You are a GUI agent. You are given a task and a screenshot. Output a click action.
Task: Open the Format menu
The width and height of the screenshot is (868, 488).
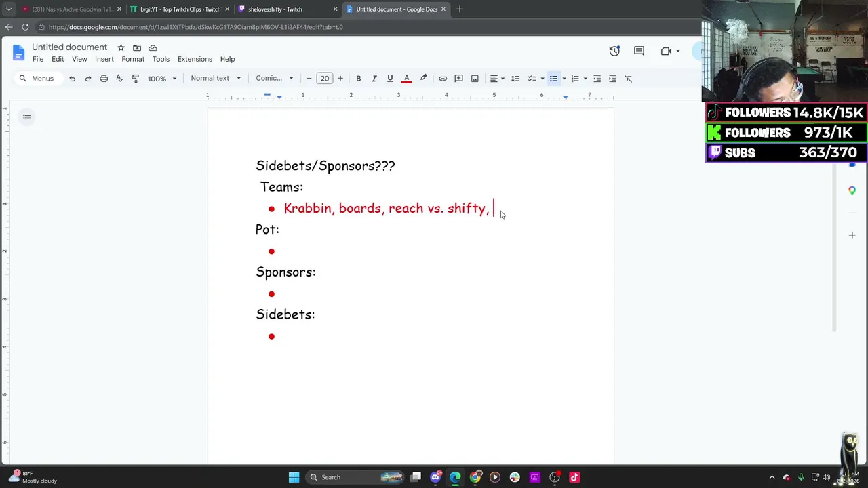(133, 59)
